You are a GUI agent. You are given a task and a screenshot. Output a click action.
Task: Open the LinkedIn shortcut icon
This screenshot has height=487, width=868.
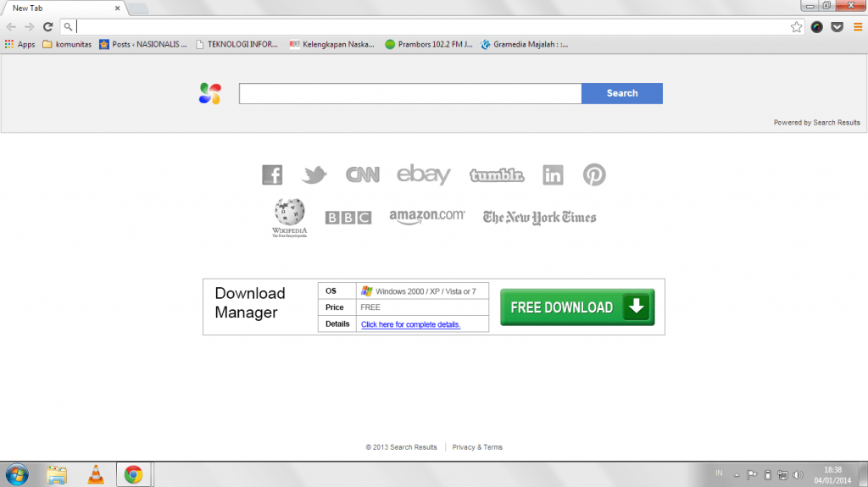pos(553,174)
